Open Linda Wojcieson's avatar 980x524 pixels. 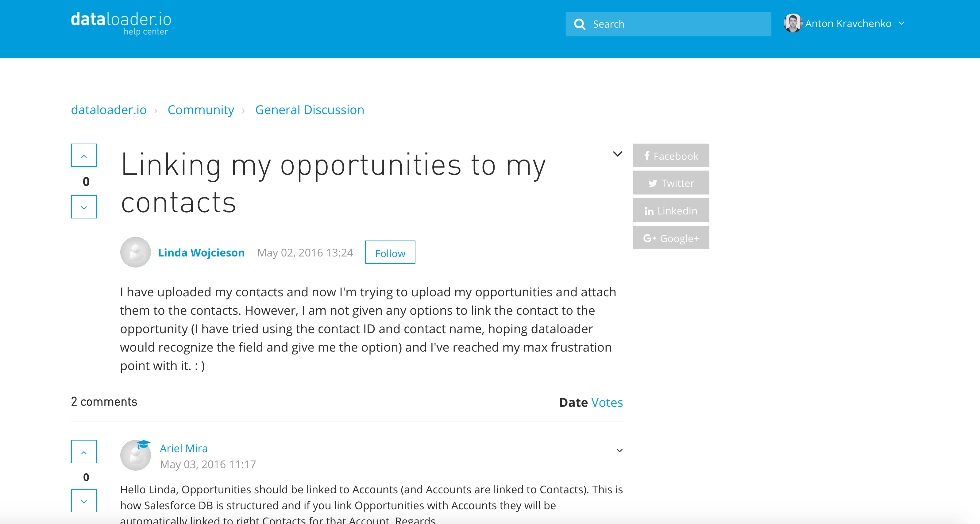pos(135,252)
